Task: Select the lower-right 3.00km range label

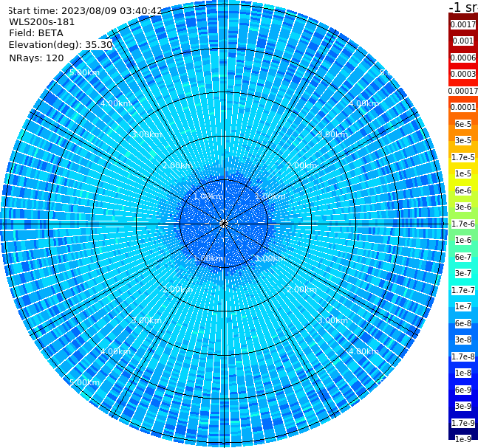Action: tap(332, 320)
